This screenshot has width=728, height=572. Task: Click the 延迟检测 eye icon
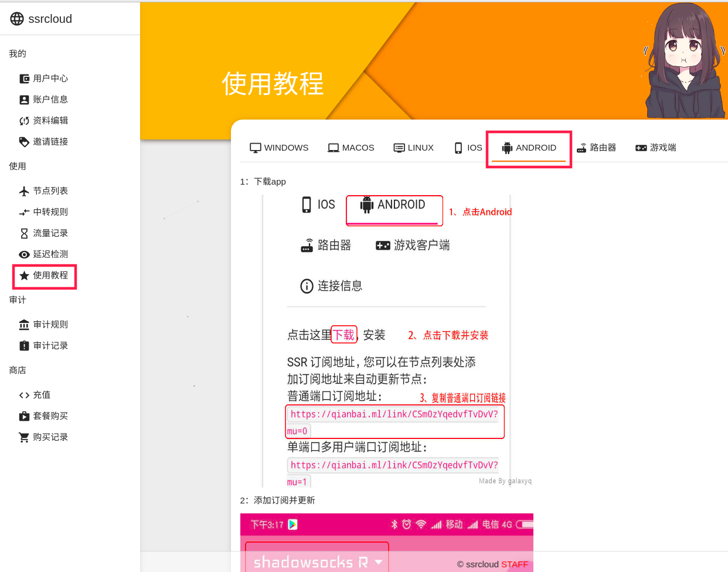pos(24,254)
